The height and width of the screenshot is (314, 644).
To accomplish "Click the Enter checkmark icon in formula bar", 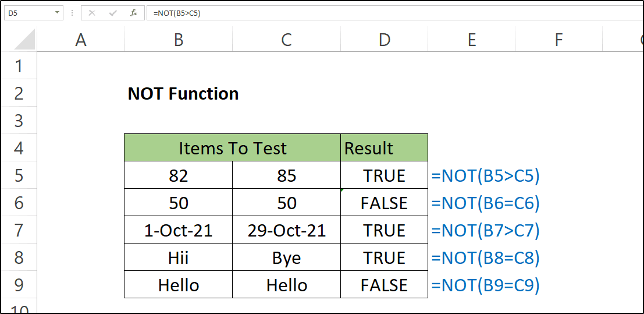I will coord(113,13).
